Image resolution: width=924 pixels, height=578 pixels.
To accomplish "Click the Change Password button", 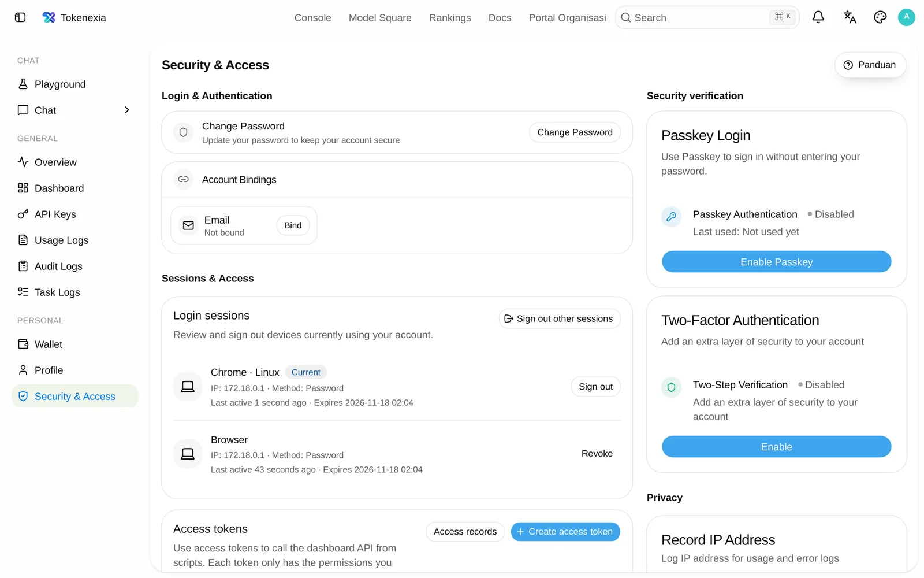I will [575, 132].
